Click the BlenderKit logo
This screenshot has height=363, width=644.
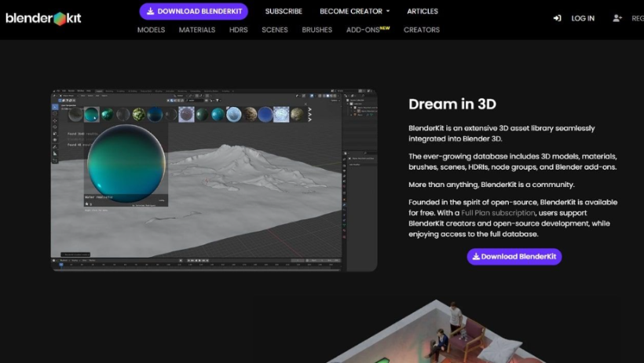click(43, 19)
